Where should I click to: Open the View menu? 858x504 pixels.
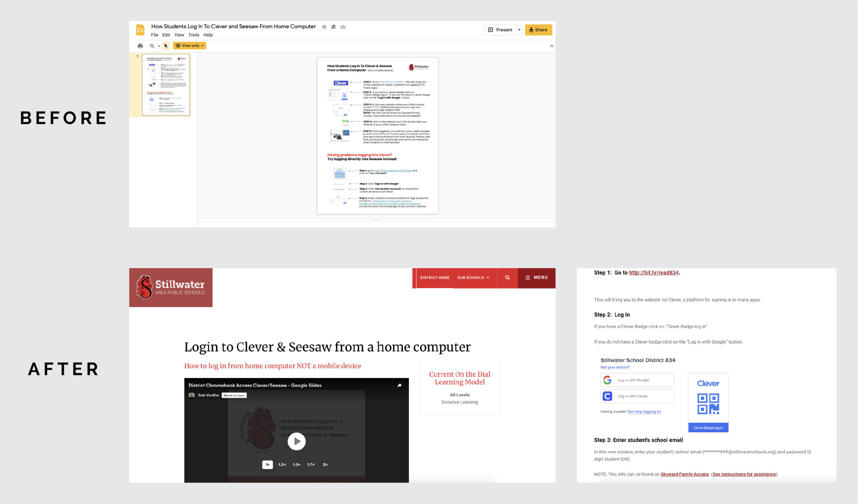(179, 35)
